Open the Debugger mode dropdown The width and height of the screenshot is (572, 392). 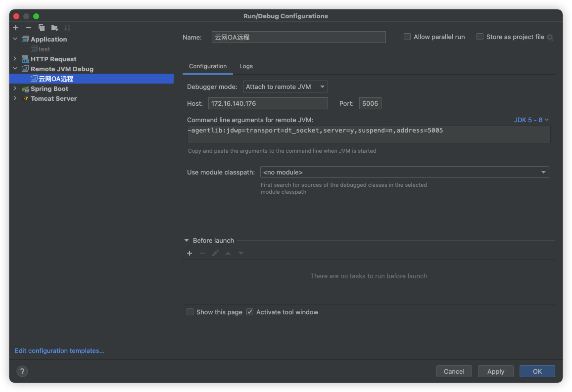tap(285, 87)
